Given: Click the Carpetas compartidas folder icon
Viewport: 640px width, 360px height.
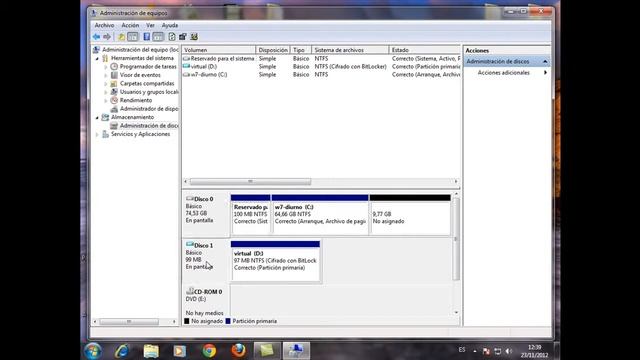Looking at the screenshot, I should tap(114, 83).
